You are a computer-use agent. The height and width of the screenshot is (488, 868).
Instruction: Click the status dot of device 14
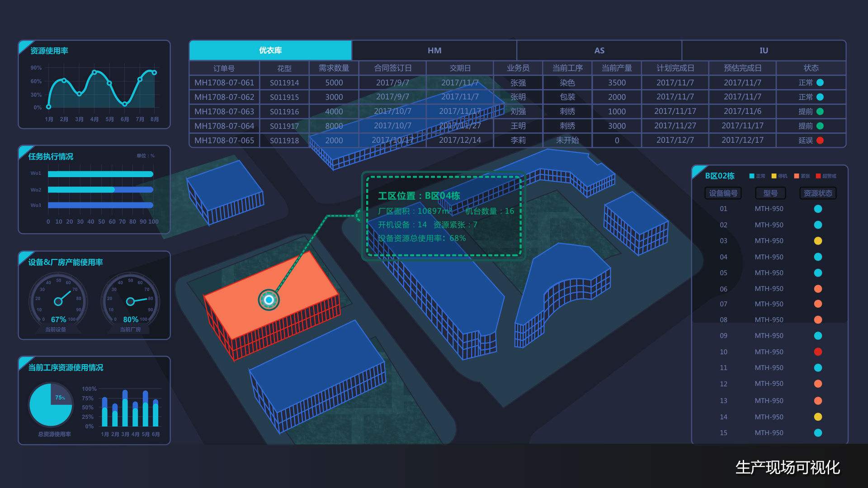[818, 417]
